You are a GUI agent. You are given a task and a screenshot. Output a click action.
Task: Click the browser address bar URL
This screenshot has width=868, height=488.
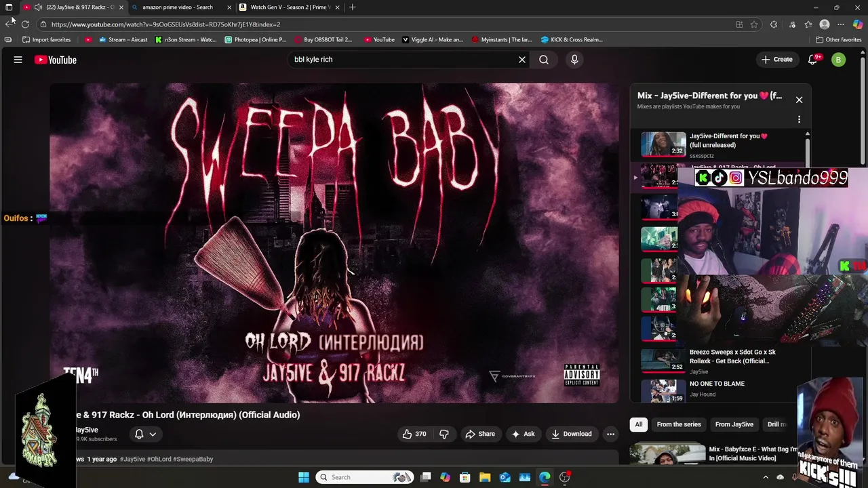(166, 24)
